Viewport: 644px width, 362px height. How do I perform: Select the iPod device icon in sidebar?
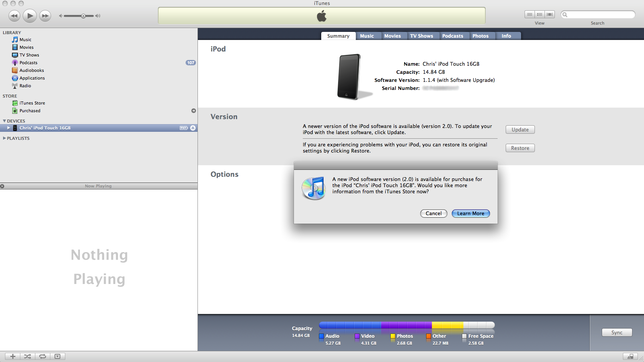(15, 128)
